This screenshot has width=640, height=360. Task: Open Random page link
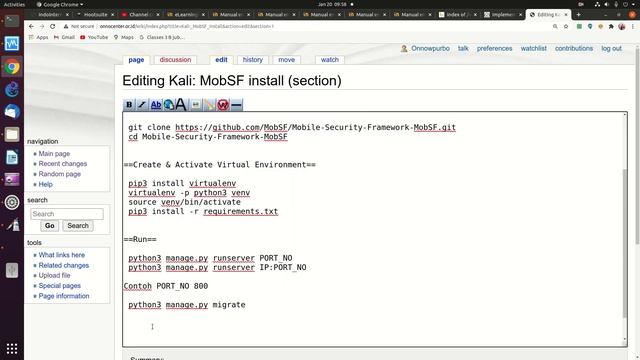coord(60,174)
